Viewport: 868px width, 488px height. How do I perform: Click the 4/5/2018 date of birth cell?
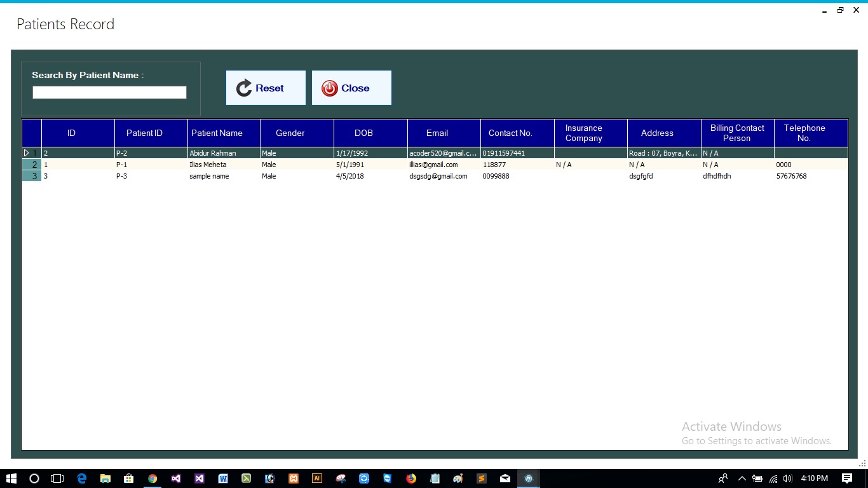point(370,176)
